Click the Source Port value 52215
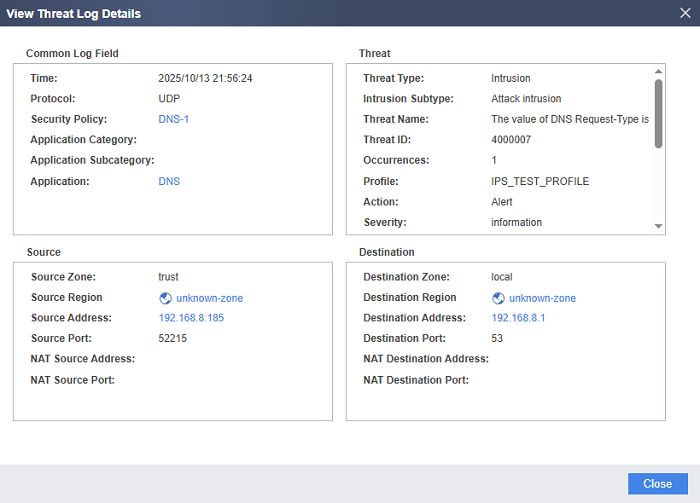The width and height of the screenshot is (700, 503). click(x=173, y=339)
